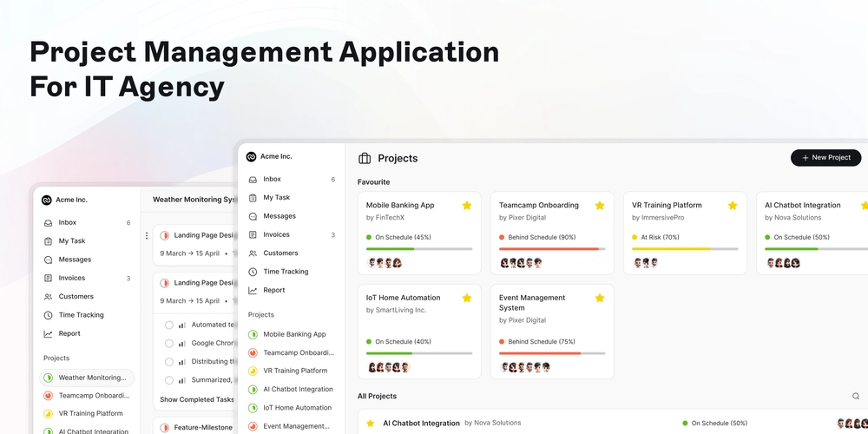Viewport: 868px width, 434px height.
Task: Open the Mobile Banking App card title
Action: (x=400, y=206)
